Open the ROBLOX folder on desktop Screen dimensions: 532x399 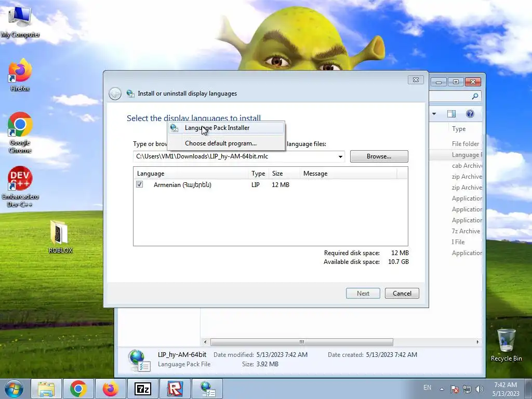(60, 236)
